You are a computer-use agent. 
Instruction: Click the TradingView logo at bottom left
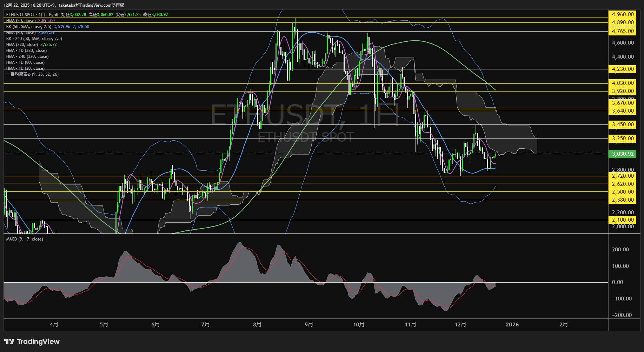[x=32, y=341]
